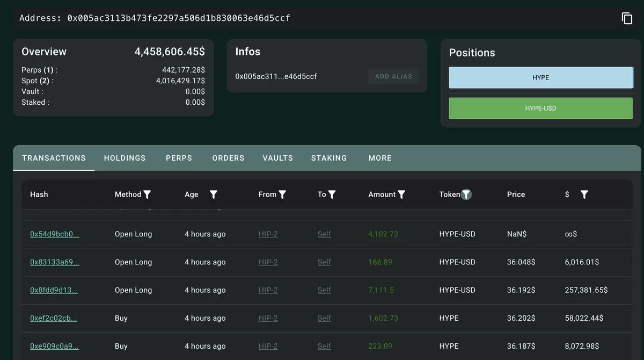This screenshot has width=644, height=360.
Task: Open transaction hash 0xe909c0a9...
Action: coord(54,346)
